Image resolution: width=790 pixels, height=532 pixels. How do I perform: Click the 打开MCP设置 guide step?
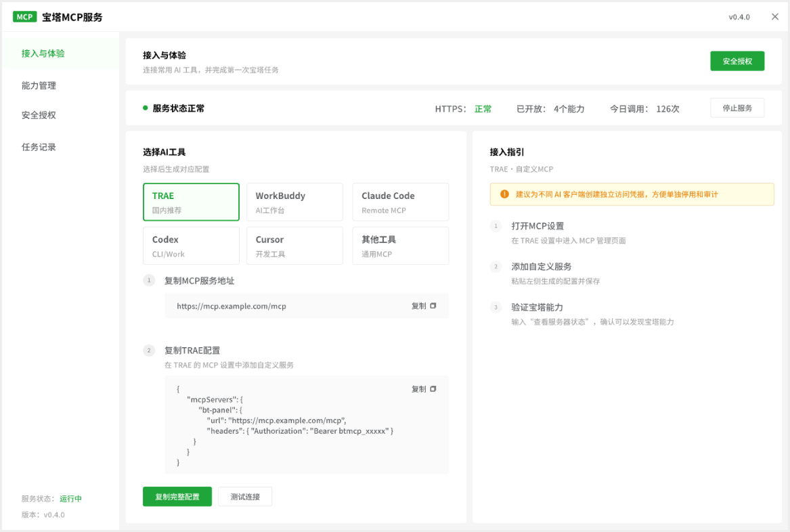537,226
